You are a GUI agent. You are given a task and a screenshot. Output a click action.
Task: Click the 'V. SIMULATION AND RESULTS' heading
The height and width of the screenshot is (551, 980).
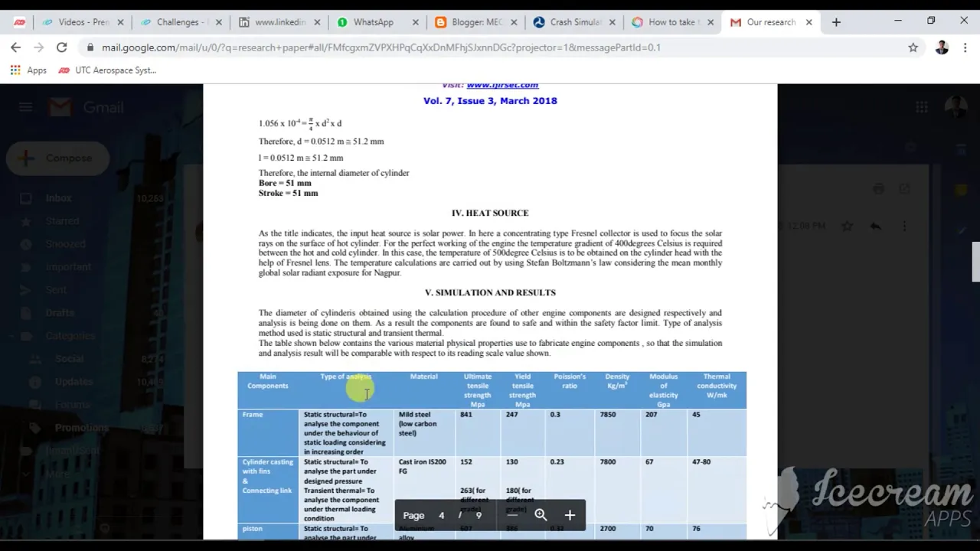point(490,293)
